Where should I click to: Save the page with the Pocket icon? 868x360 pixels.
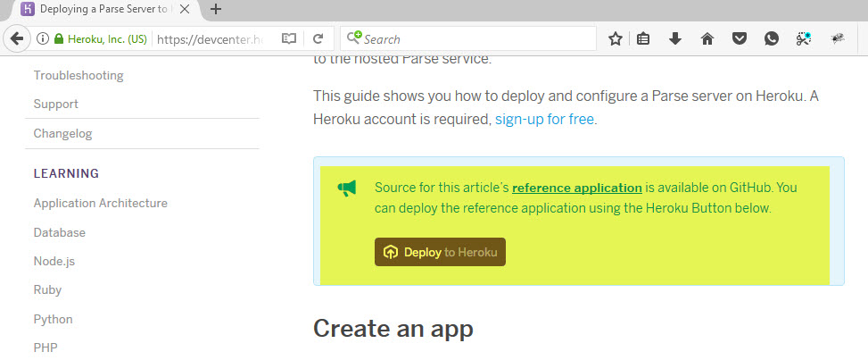(x=739, y=38)
